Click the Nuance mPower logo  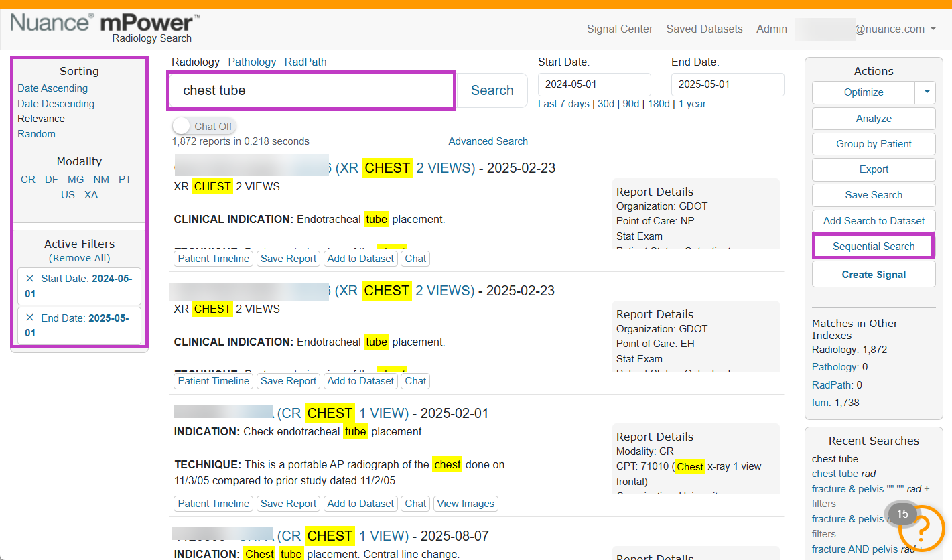tap(106, 28)
